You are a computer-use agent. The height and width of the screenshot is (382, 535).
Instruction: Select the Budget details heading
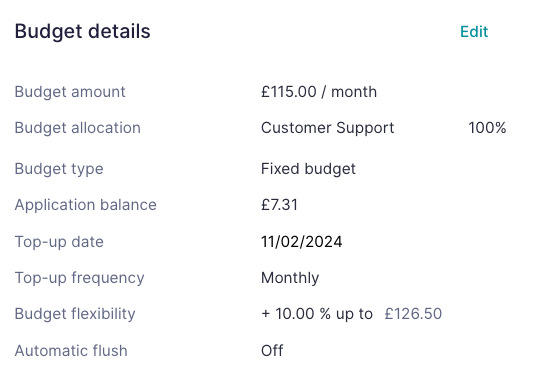coord(83,32)
